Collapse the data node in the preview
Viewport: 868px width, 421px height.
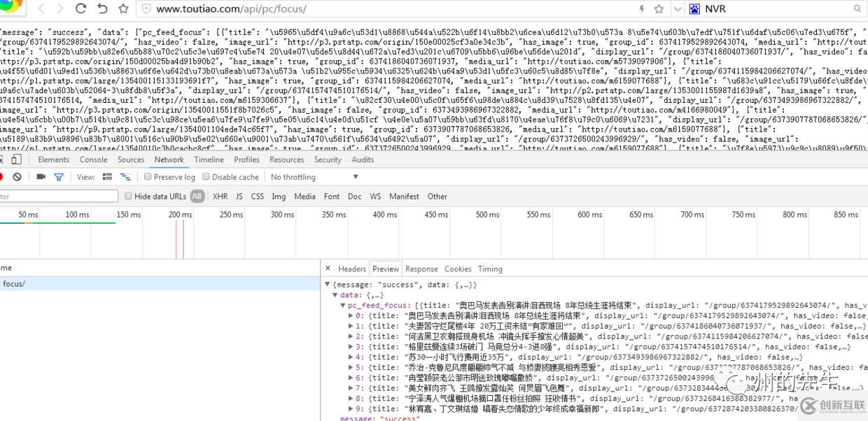[x=335, y=295]
